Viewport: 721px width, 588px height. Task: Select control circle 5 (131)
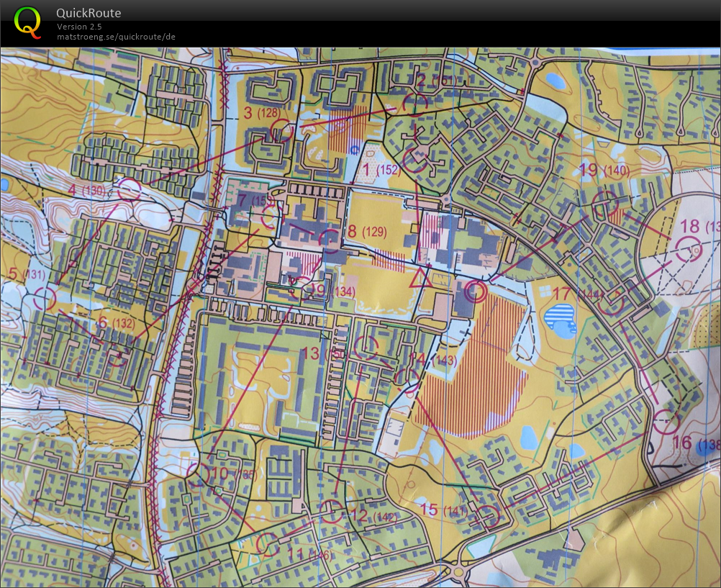[45, 297]
